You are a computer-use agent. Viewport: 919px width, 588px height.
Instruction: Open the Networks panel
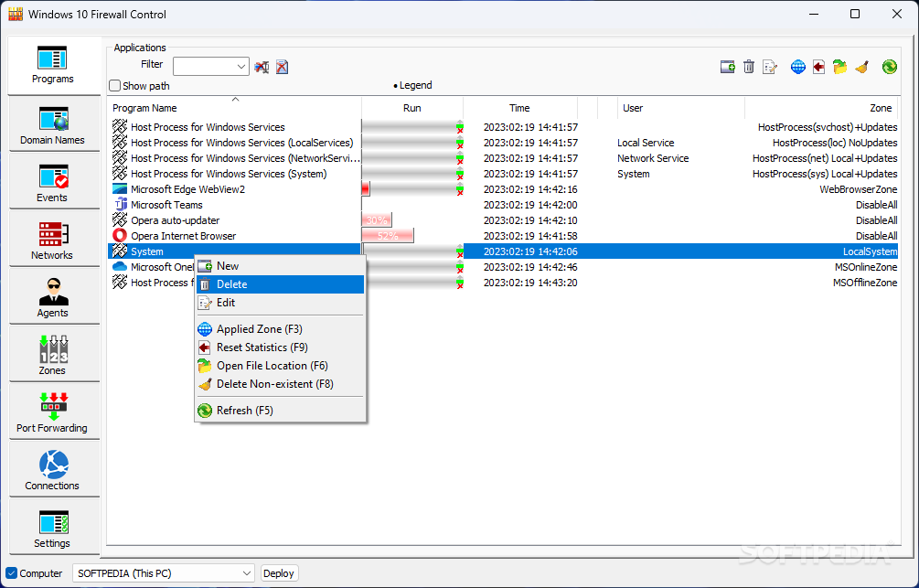pyautogui.click(x=53, y=240)
